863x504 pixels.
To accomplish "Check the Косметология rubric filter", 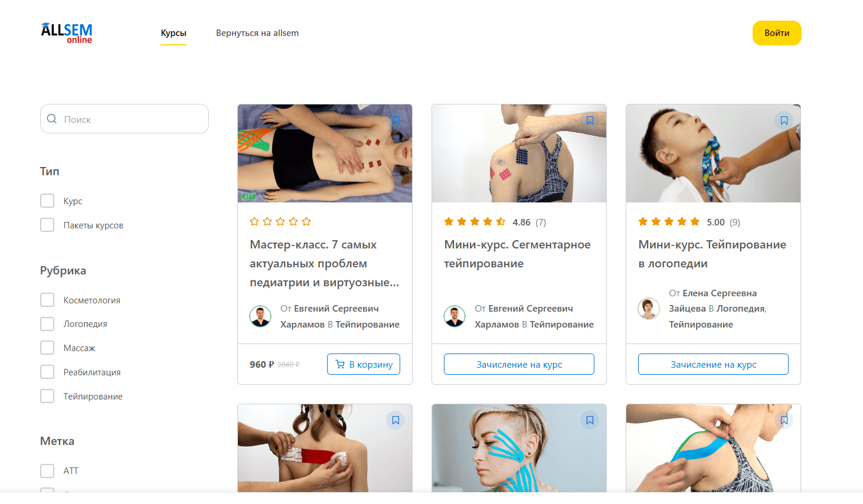I will pos(47,300).
